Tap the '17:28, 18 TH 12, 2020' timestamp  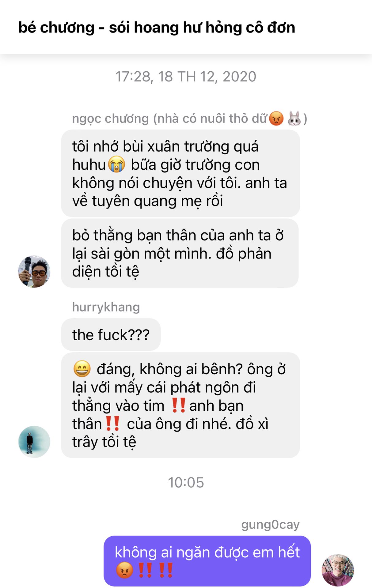186,77
